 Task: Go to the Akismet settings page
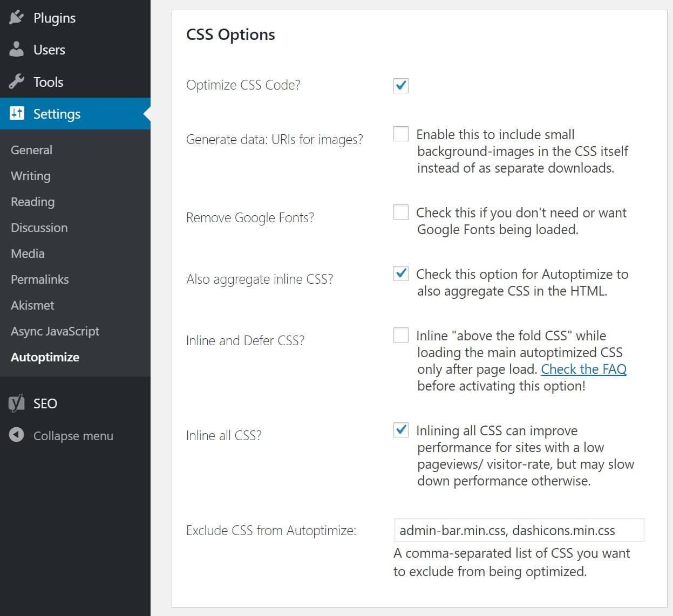coord(32,305)
